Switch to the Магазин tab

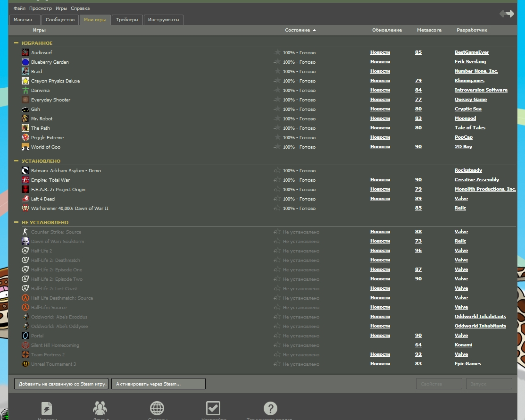click(x=25, y=20)
